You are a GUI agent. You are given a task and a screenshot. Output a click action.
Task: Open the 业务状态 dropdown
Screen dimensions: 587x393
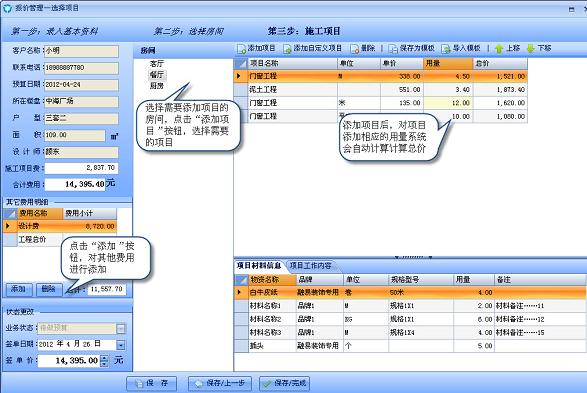121,329
